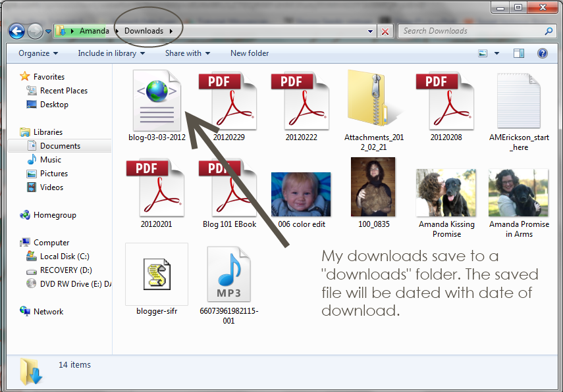Toggle the preview pane button
This screenshot has height=392, width=563.
point(519,53)
